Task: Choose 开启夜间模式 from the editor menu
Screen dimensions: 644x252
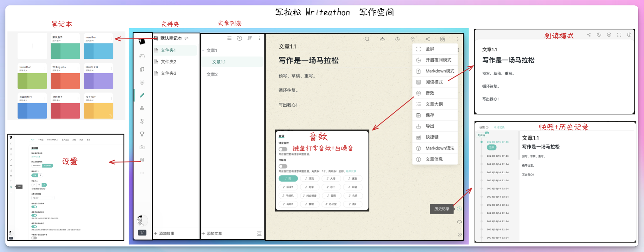Action: (435, 60)
